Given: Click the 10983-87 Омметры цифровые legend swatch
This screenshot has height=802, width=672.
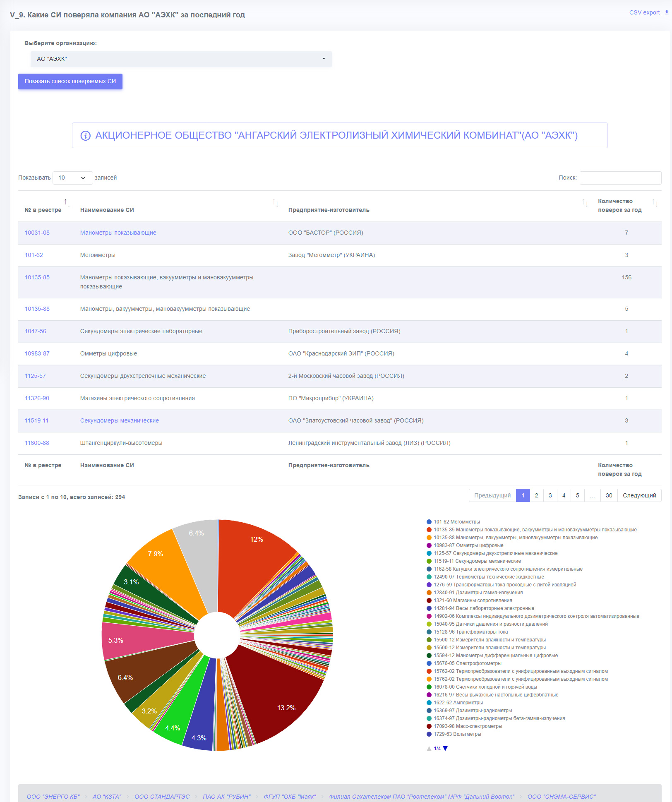Looking at the screenshot, I should [x=429, y=545].
